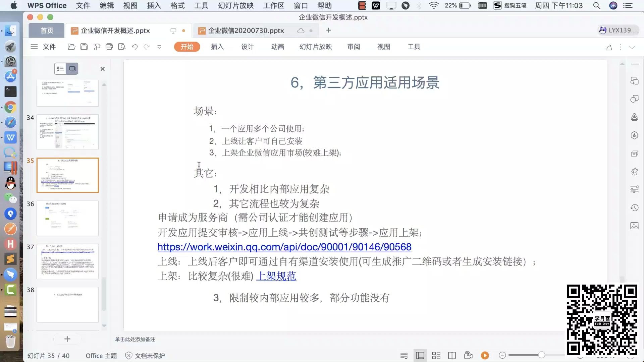Switch slide panel to thumbnail view
The image size is (644, 362).
[x=72, y=69]
